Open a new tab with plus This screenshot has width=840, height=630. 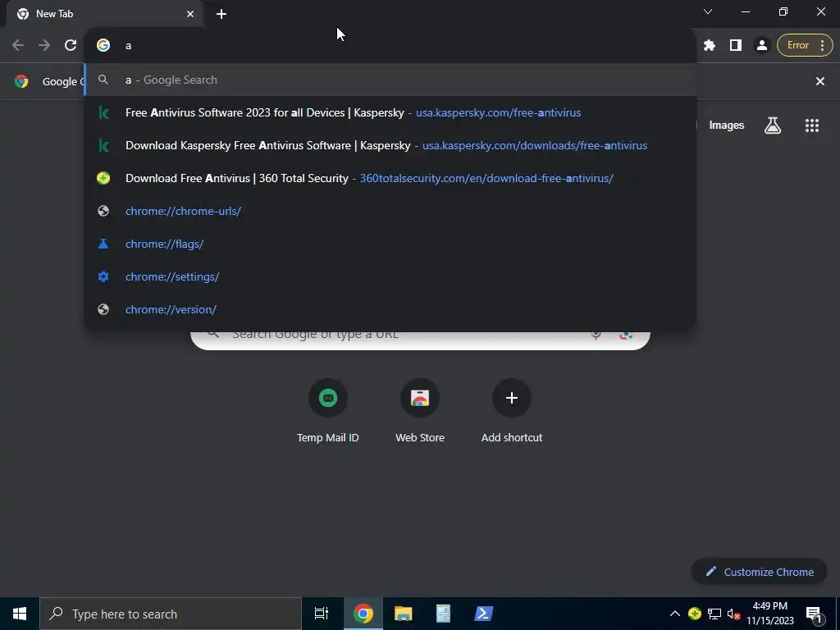221,14
